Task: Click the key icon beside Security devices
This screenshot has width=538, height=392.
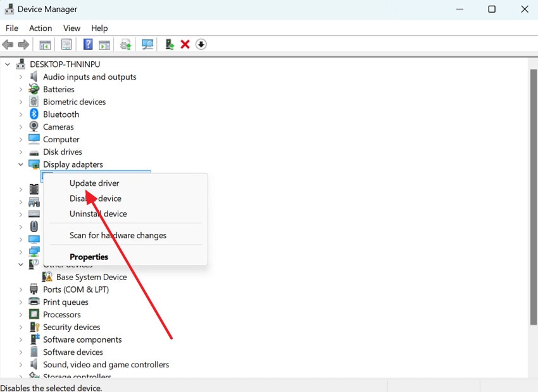Action: coord(35,327)
